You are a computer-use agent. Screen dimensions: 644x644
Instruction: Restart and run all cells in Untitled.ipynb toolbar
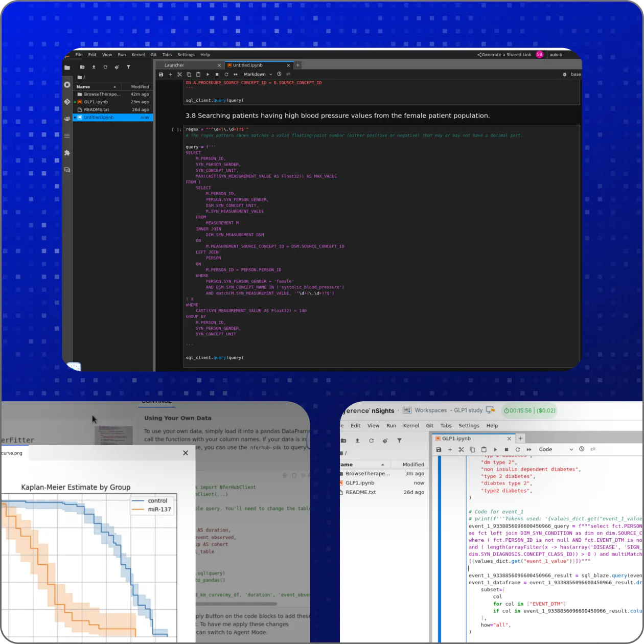[236, 75]
